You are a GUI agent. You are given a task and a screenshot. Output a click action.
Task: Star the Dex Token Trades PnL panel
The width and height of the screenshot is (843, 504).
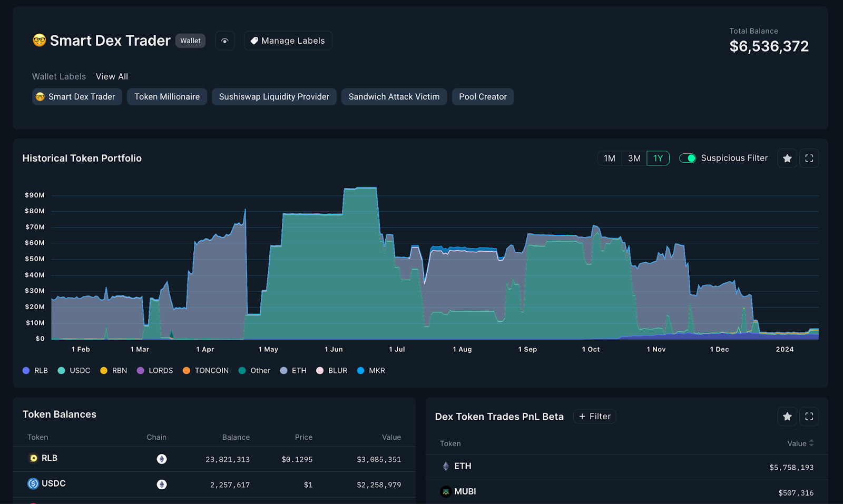[787, 416]
